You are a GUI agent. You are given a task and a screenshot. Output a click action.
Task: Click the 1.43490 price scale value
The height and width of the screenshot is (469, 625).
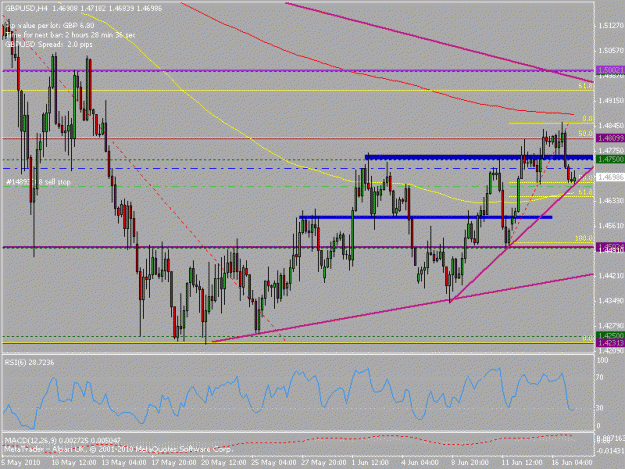coord(611,300)
